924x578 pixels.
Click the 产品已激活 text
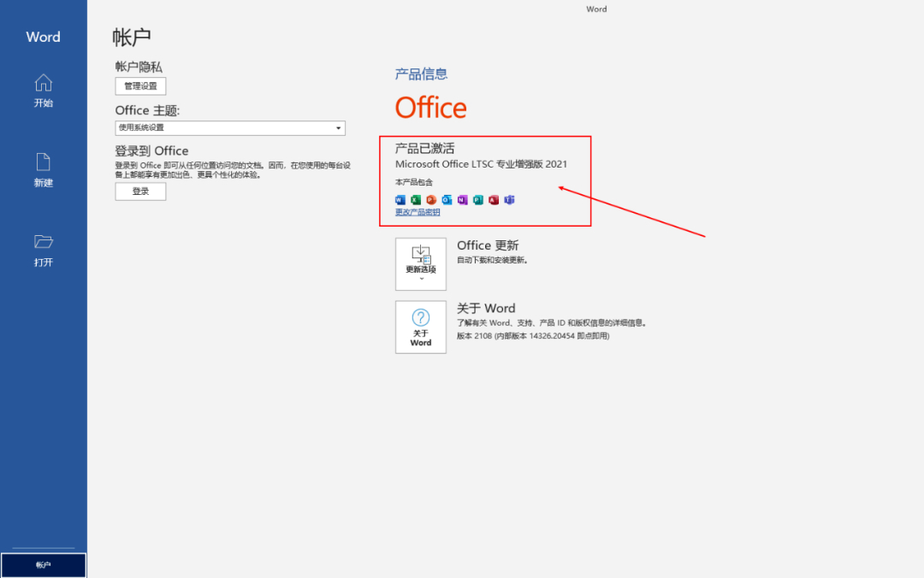click(x=425, y=149)
